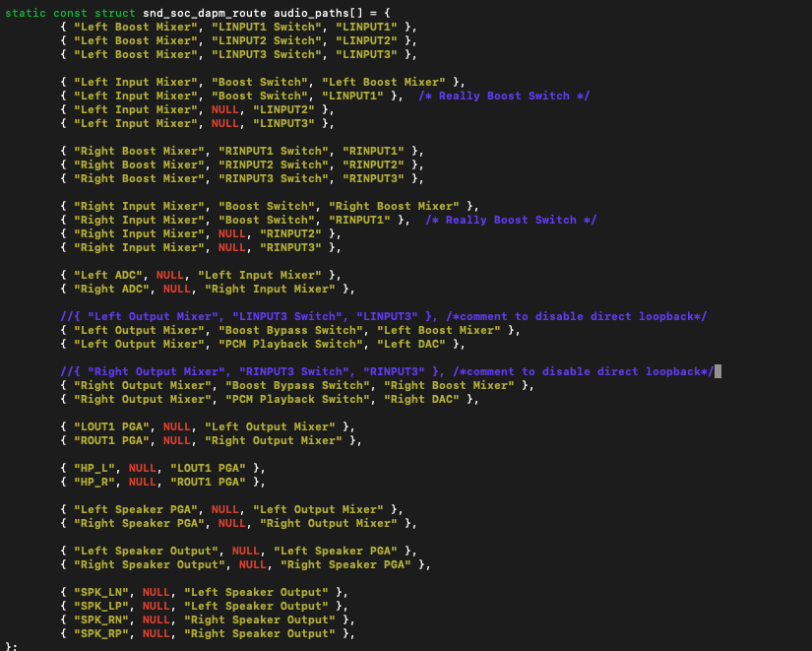This screenshot has width=812, height=651.
Task: Click text cursor block after RINPUT3 loopback comment
Action: pyautogui.click(x=718, y=371)
